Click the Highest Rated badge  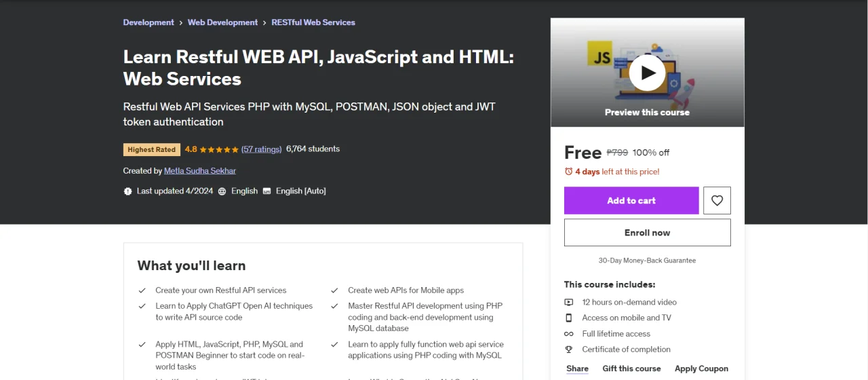152,149
